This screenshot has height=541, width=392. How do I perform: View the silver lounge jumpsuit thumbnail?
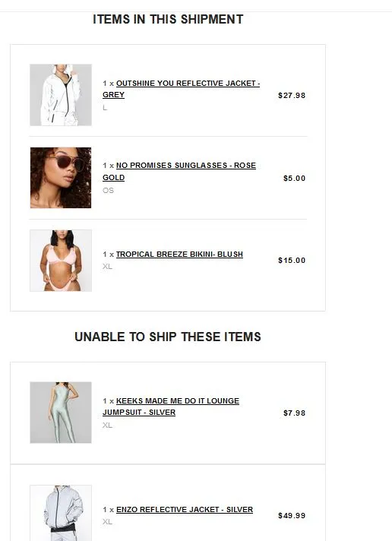pos(61,413)
